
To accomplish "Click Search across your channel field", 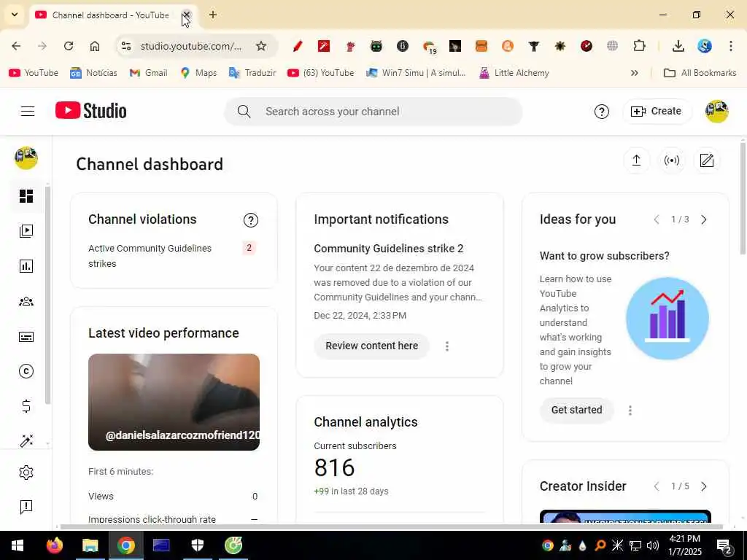I will coord(373,112).
